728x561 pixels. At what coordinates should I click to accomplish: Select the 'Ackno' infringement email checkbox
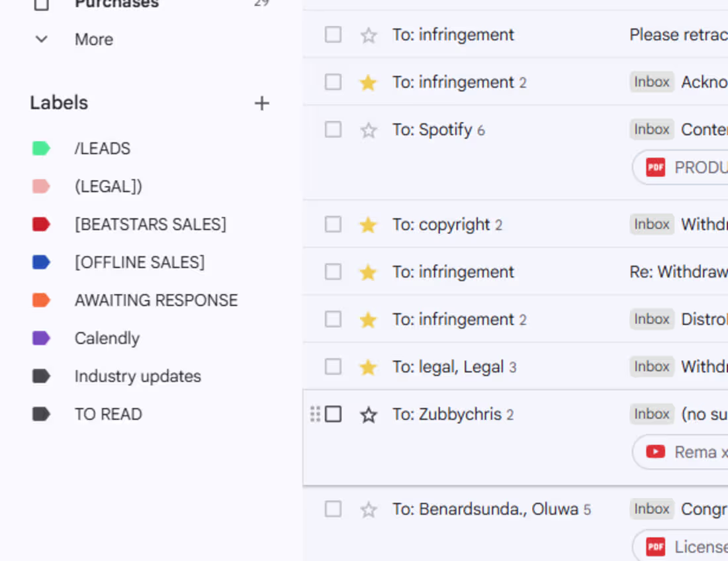click(x=333, y=82)
